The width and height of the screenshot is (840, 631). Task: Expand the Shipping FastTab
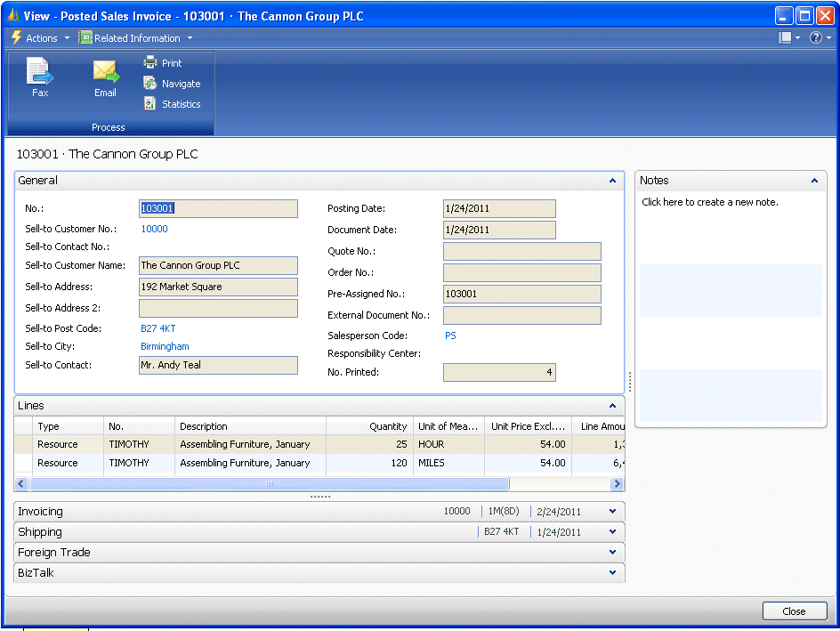(x=612, y=532)
